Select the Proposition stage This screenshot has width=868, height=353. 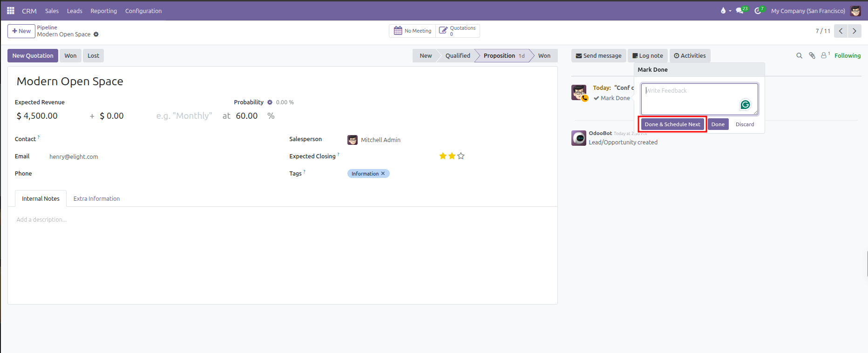(x=504, y=56)
